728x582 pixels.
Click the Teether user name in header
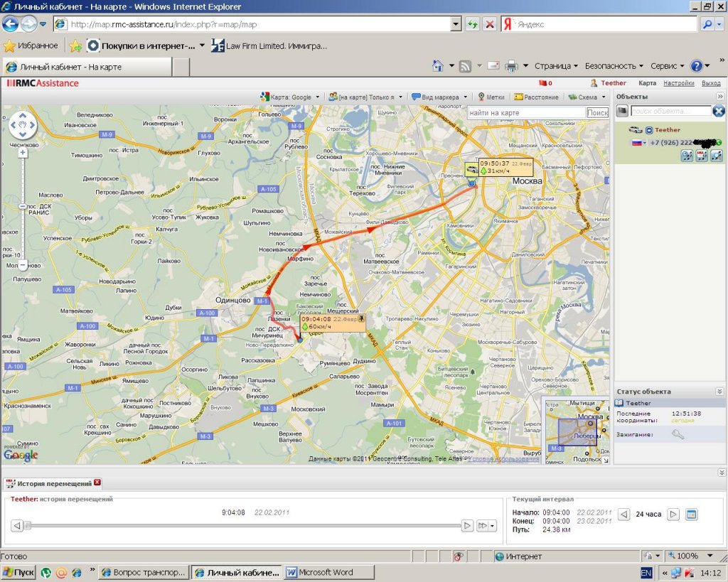pos(614,83)
